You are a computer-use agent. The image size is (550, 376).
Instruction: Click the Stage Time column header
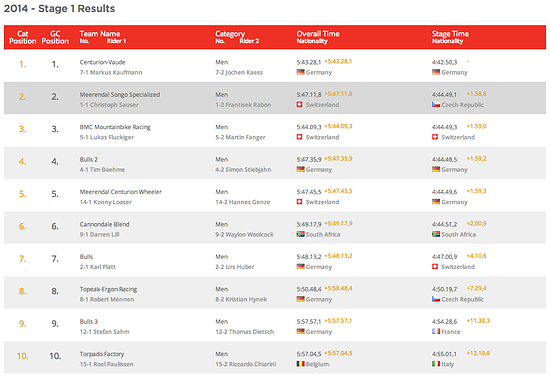(x=450, y=34)
